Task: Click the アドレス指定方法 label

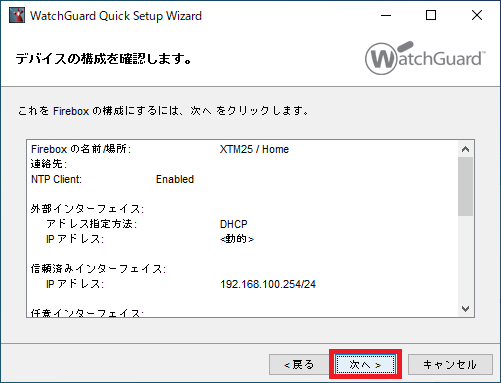Action: pos(92,224)
